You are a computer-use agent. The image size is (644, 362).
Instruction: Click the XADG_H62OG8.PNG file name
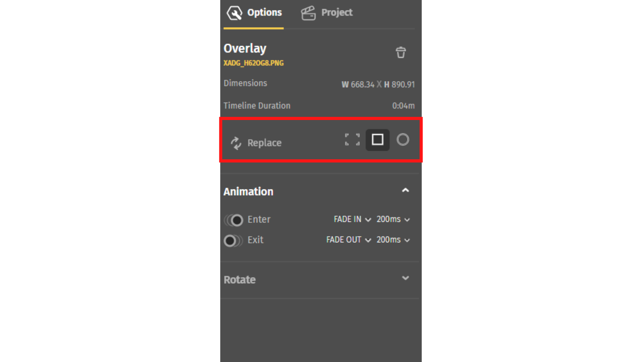click(x=254, y=63)
